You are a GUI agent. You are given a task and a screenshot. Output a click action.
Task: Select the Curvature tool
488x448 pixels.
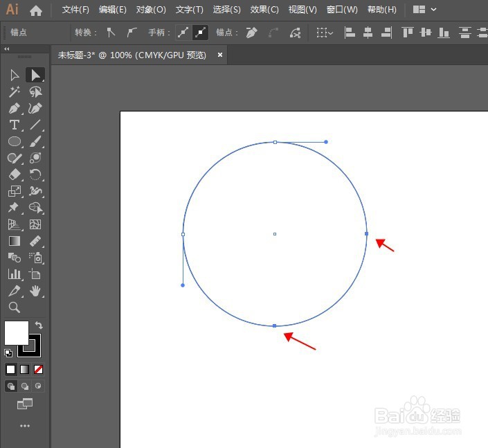(x=35, y=108)
